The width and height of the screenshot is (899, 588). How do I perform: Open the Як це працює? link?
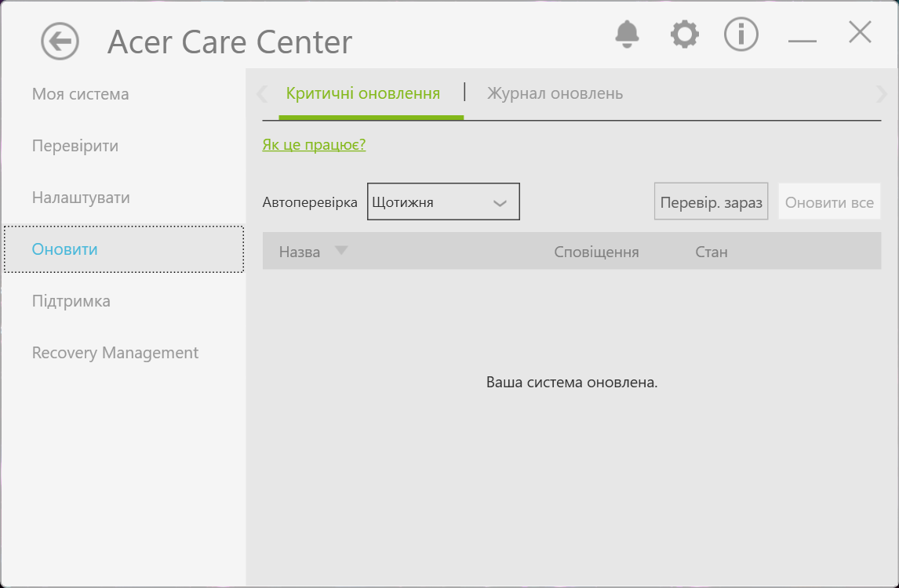[x=315, y=144]
